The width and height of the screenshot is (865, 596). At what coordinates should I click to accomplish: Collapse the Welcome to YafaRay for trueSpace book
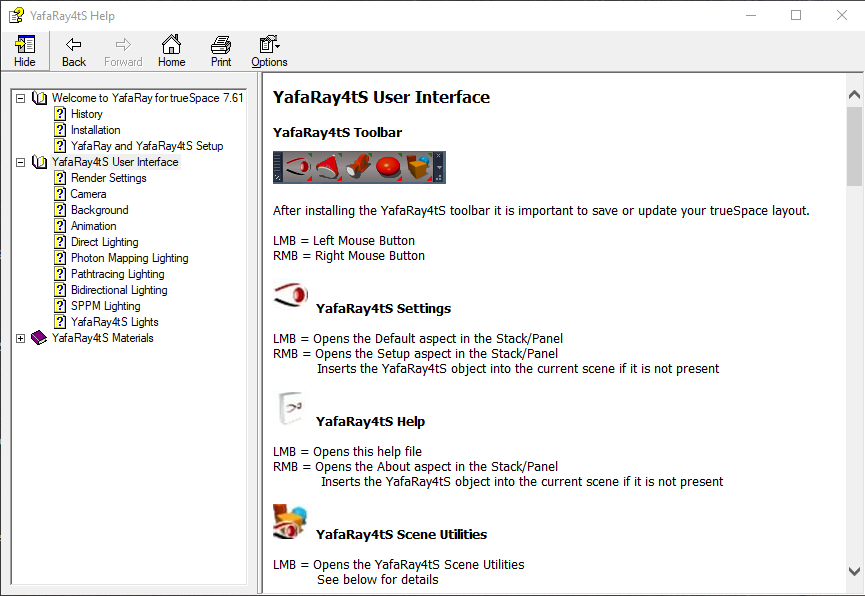(20, 98)
